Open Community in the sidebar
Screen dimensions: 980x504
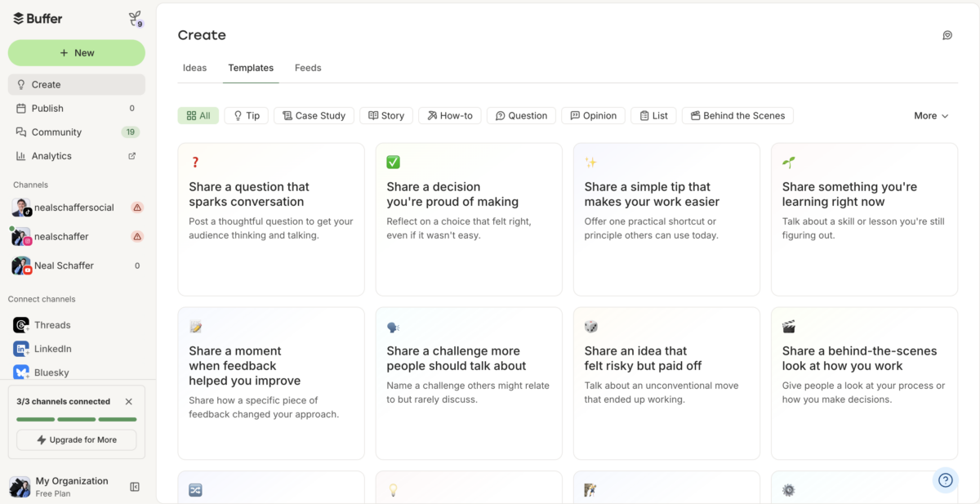(x=77, y=132)
